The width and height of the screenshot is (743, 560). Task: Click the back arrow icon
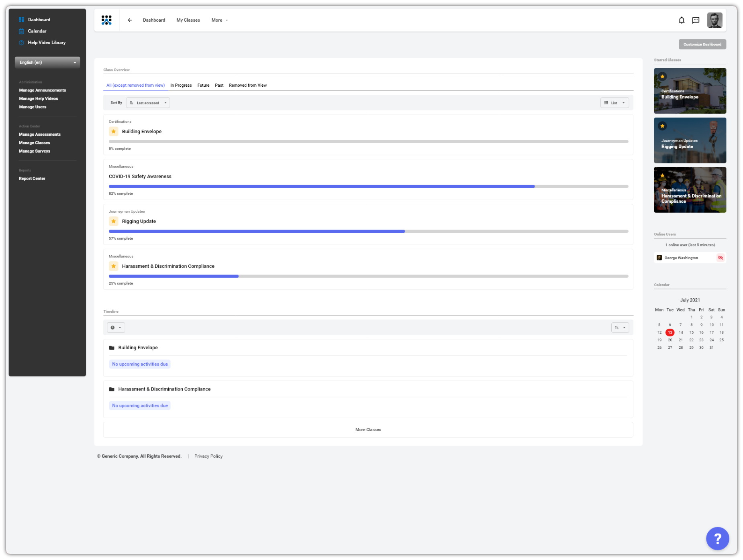click(130, 20)
